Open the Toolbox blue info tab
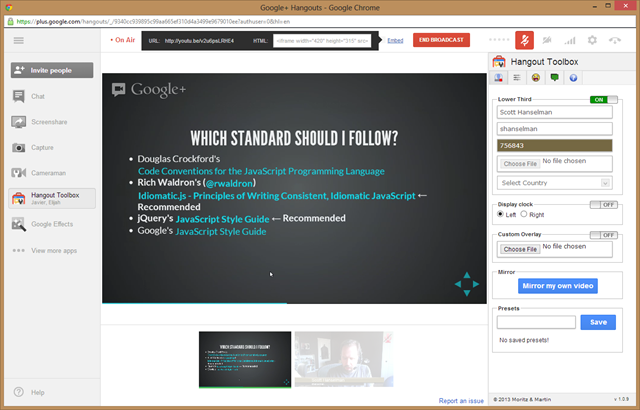Image resolution: width=640 pixels, height=410 pixels. click(x=573, y=78)
